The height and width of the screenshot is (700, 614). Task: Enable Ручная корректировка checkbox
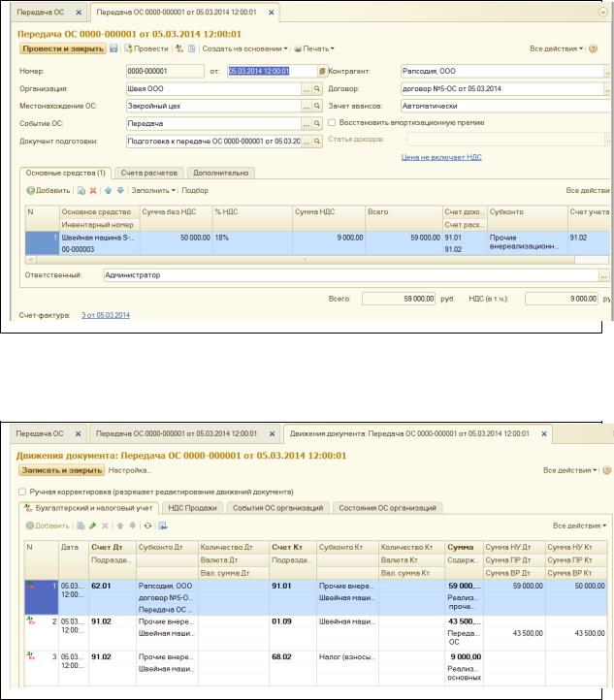(22, 492)
